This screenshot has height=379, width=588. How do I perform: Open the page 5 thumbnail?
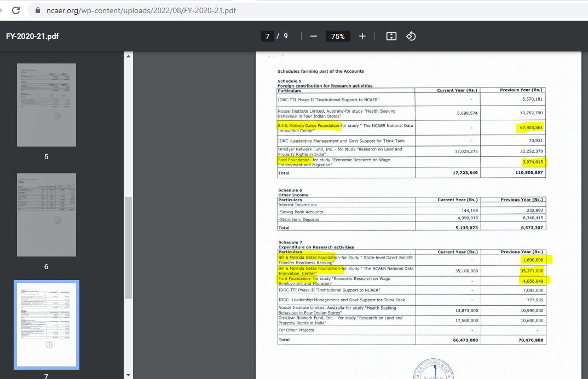pos(47,105)
